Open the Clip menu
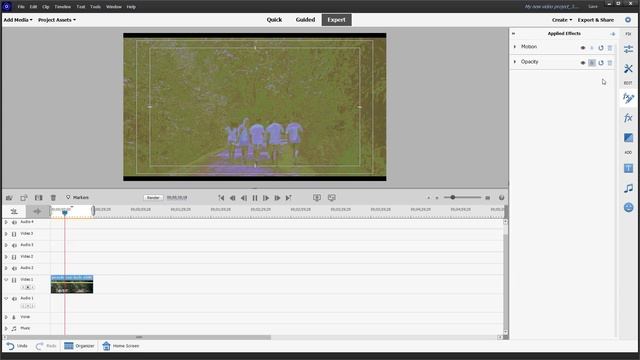 pos(46,7)
